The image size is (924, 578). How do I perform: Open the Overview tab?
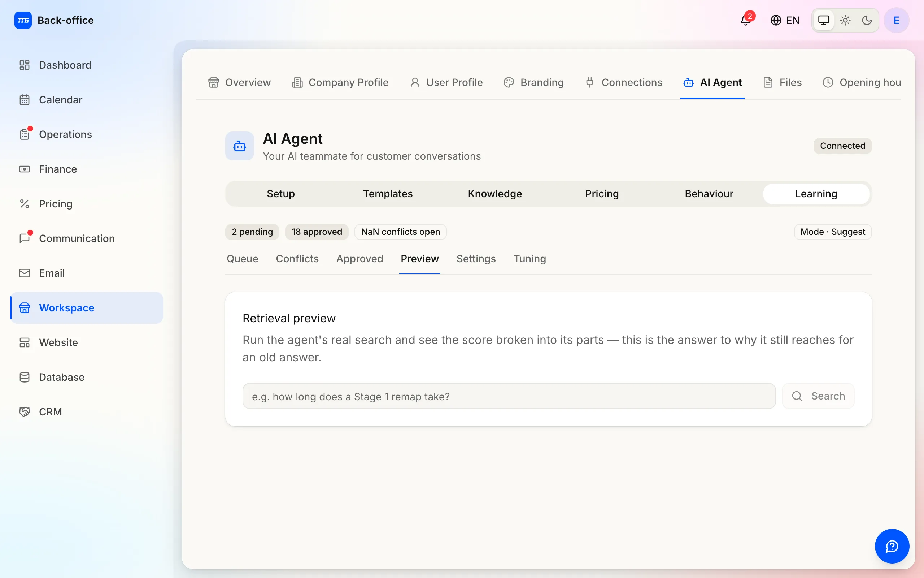pos(239,83)
